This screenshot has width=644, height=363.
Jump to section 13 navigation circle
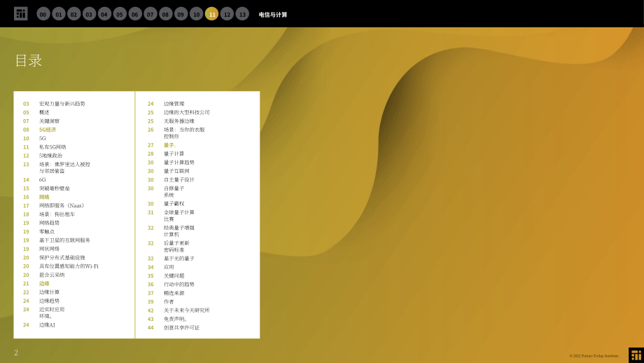[242, 14]
